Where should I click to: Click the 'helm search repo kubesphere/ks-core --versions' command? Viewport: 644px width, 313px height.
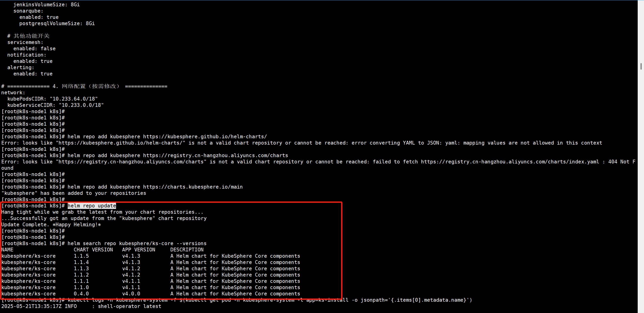pos(137,243)
